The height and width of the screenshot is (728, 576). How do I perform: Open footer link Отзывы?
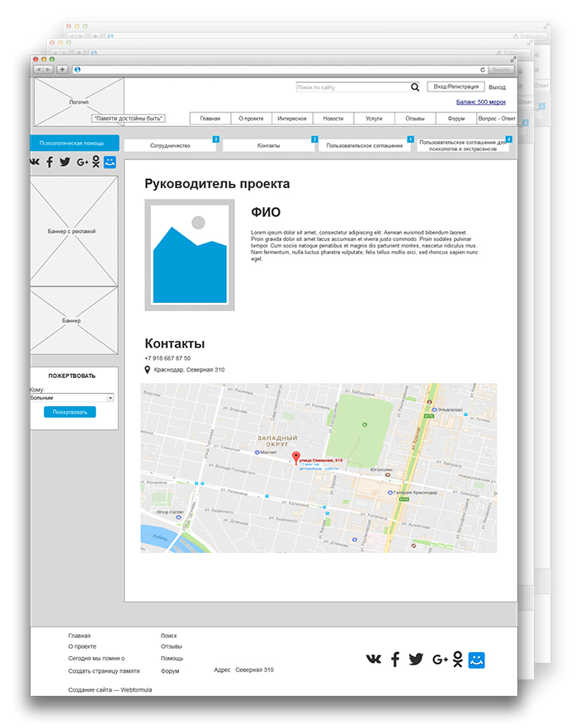click(172, 646)
